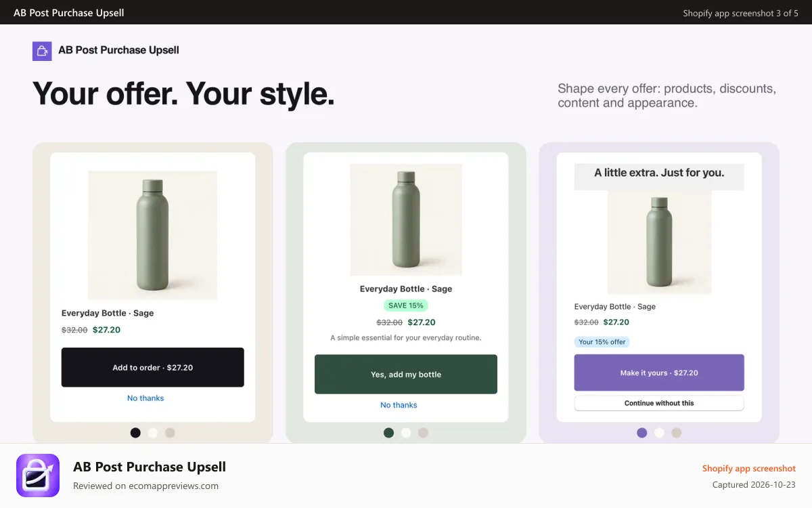The width and height of the screenshot is (812, 508).
Task: Select the beige color dot under the first card
Action: pyautogui.click(x=170, y=433)
